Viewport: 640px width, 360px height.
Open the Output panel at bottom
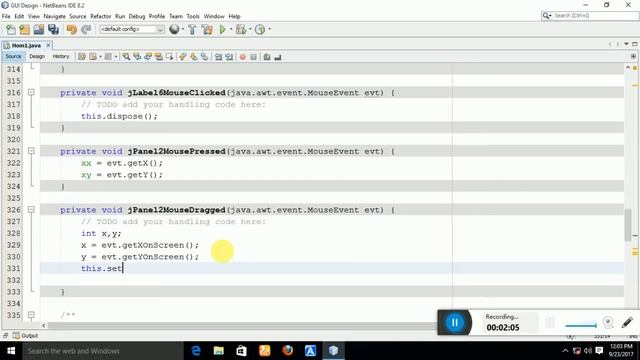pyautogui.click(x=25, y=336)
